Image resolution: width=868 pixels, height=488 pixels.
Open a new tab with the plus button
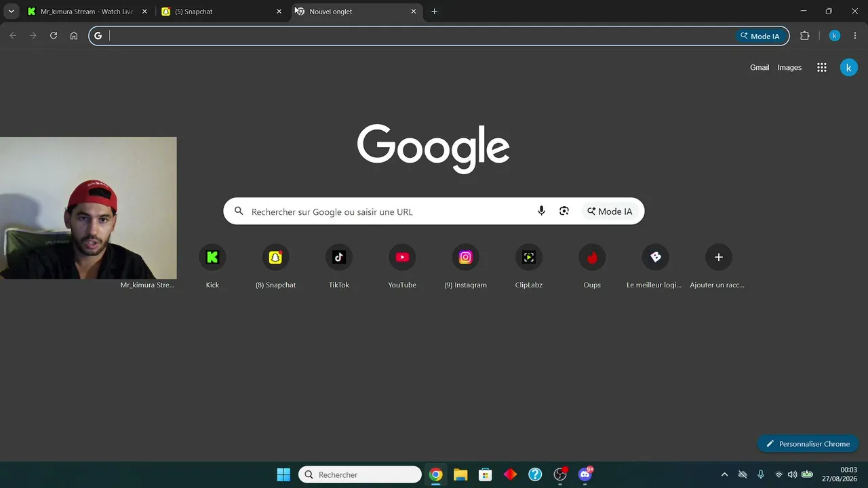[435, 12]
